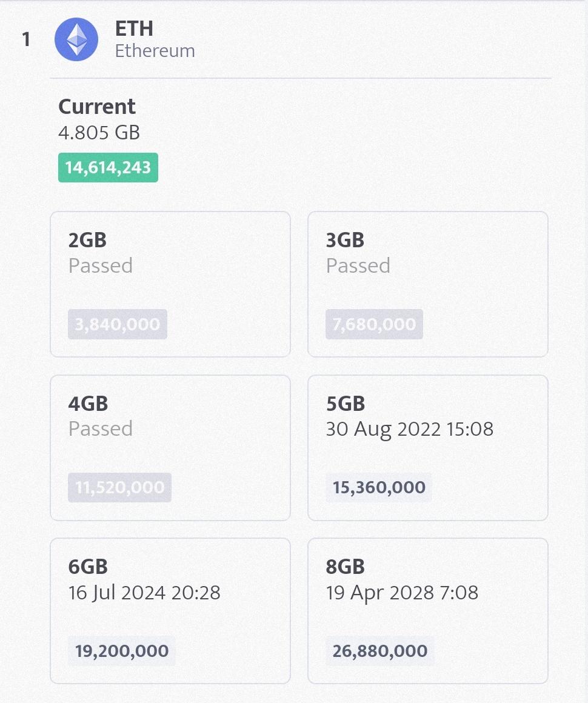The width and height of the screenshot is (588, 703).
Task: Open the ETH coin title
Action: click(134, 28)
